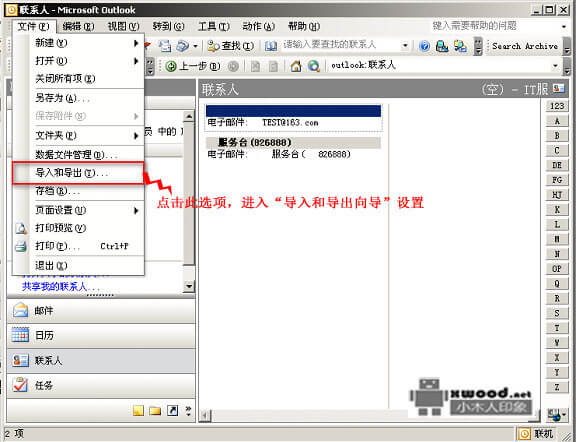Image resolution: width=576 pixels, height=442 pixels.
Task: Select the contact with TEST@163.com
Action: 293,118
